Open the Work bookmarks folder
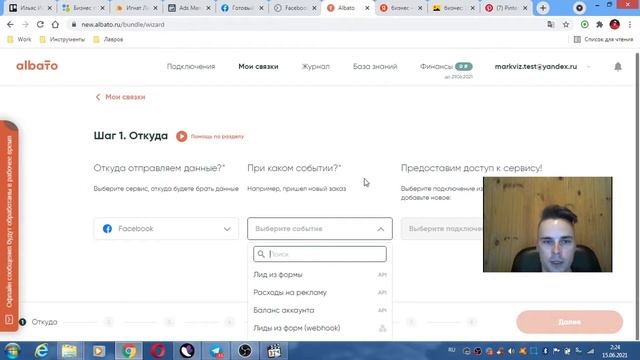The width and height of the screenshot is (640, 360). click(x=20, y=40)
